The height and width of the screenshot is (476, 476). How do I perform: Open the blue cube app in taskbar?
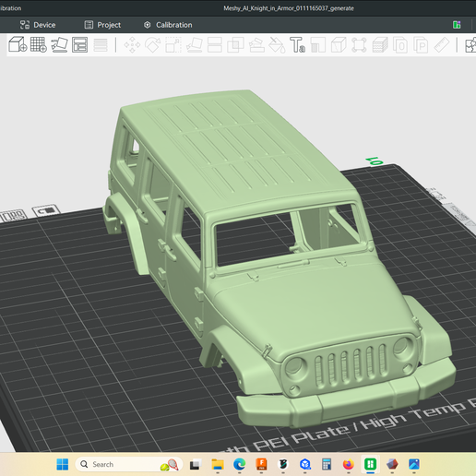pyautogui.click(x=305, y=464)
